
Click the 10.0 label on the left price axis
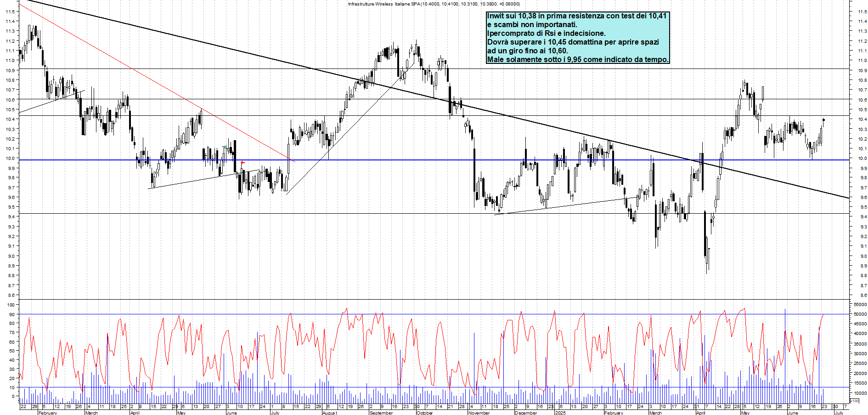10,159
